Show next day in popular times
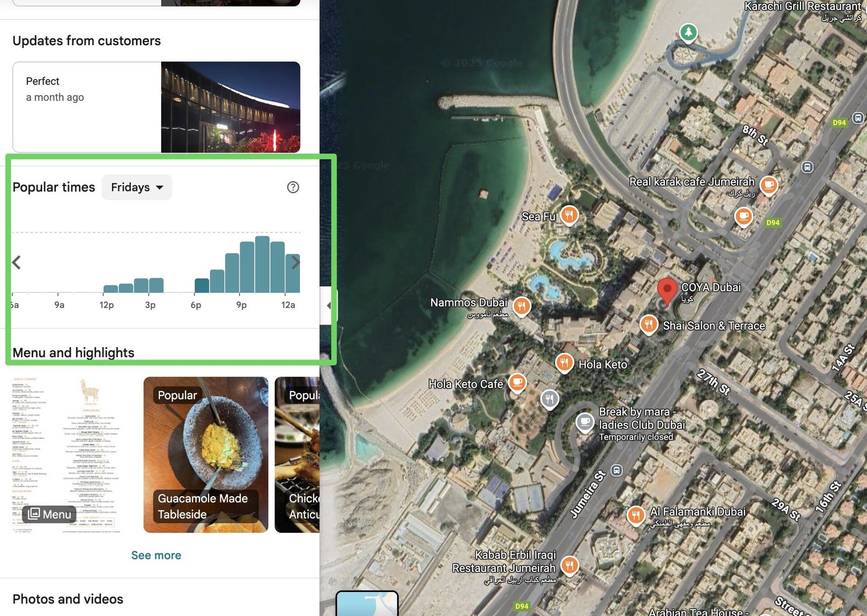 [296, 262]
